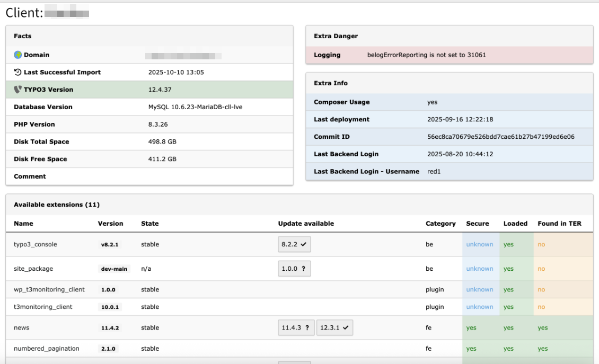
Task: Click the globe icon beside Domain
Action: point(17,55)
